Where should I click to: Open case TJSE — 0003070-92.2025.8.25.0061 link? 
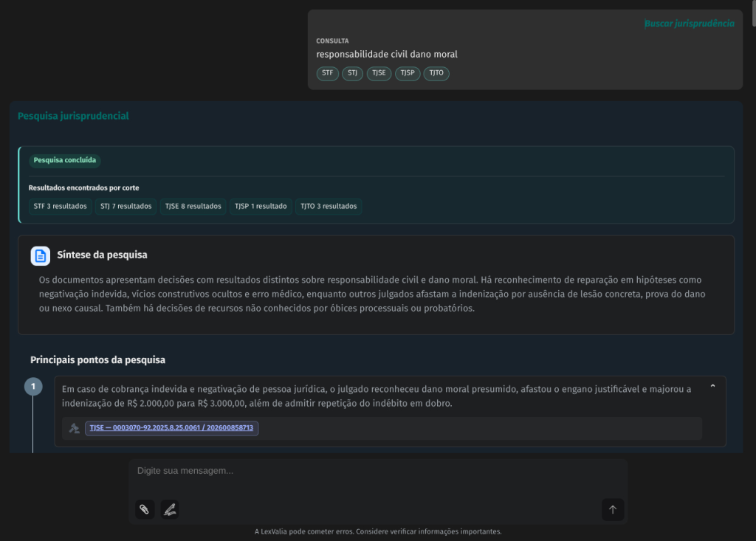[x=171, y=427]
